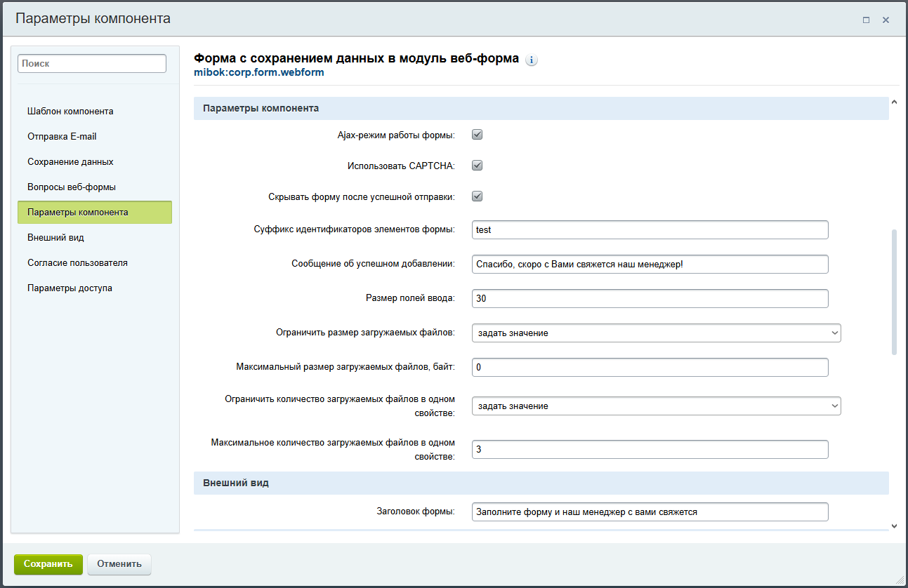Toggle Ajax-режим работы формы checkbox

coord(477,135)
